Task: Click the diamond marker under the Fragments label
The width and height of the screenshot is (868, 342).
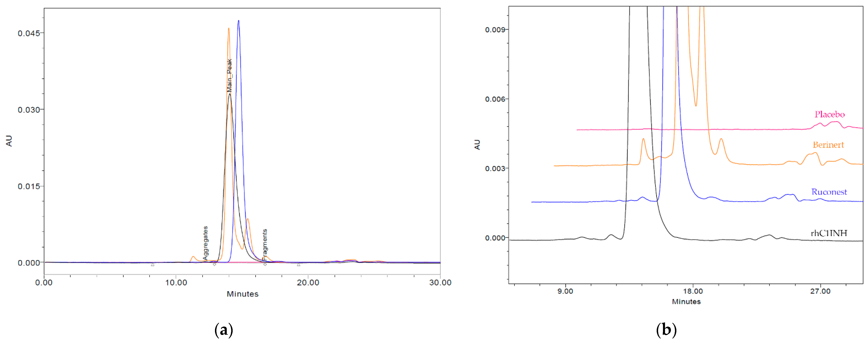Action: pos(265,264)
